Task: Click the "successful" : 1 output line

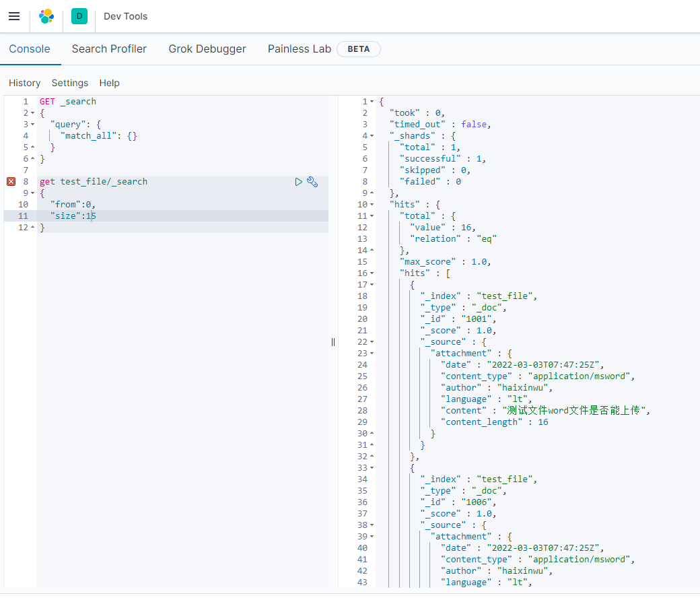Action: (x=442, y=159)
